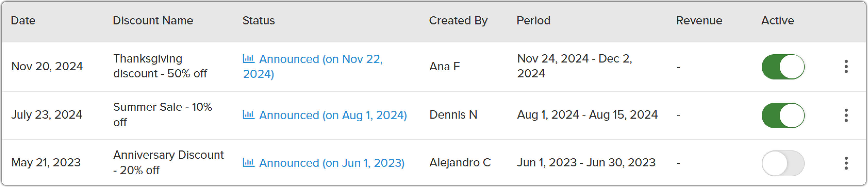
Task: Sort by the Date column header
Action: (23, 21)
